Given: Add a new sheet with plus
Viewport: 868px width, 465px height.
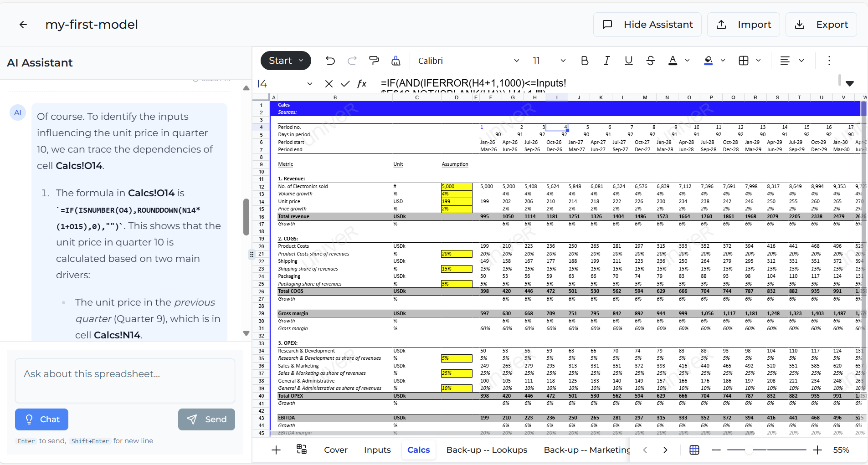Looking at the screenshot, I should click(276, 450).
